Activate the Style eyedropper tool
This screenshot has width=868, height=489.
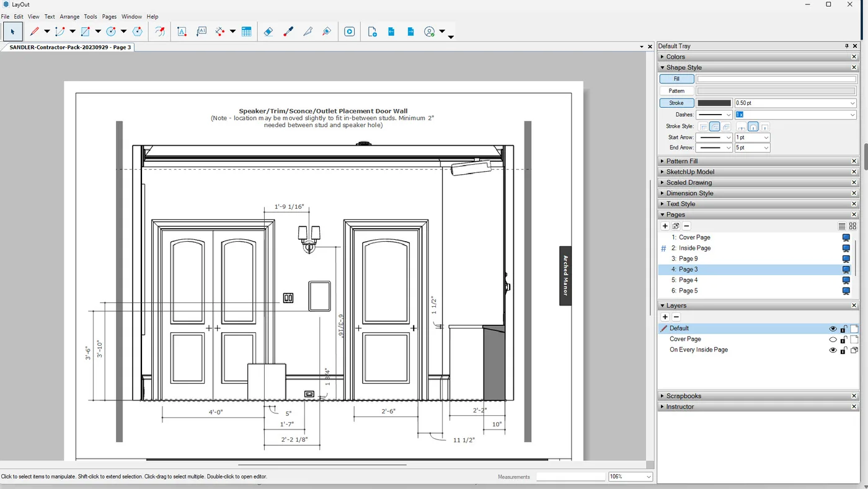pos(288,31)
